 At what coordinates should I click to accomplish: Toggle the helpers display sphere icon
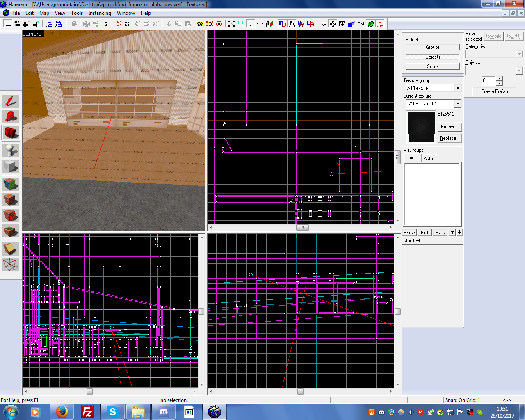point(333,24)
